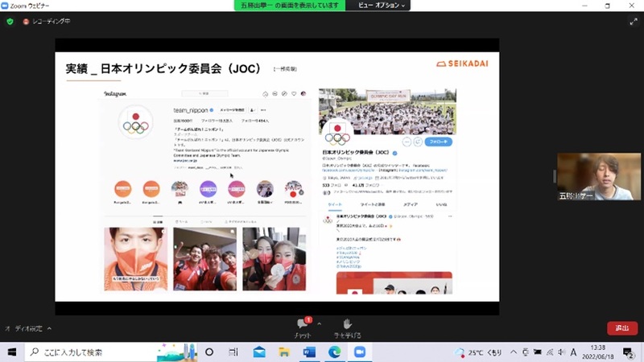This screenshot has width=644, height=362.
Task: Click the red recording indicator icon
Action: coord(26,22)
